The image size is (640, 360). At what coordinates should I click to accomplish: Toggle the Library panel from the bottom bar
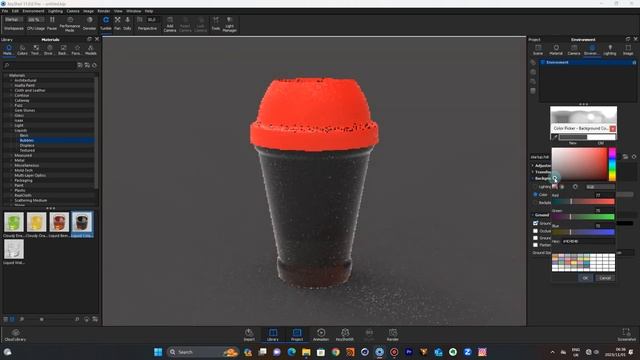(273, 335)
